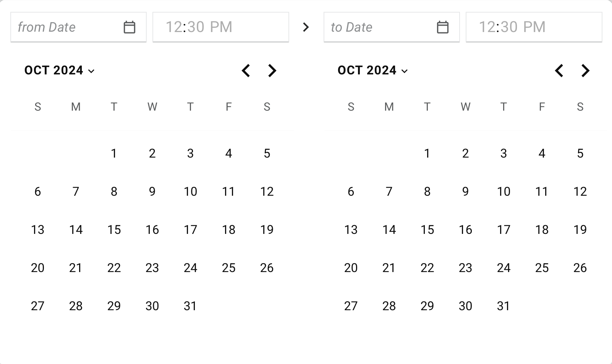Select October 15 in left calendar
Viewport: 612px width, 364px height.
[114, 230]
